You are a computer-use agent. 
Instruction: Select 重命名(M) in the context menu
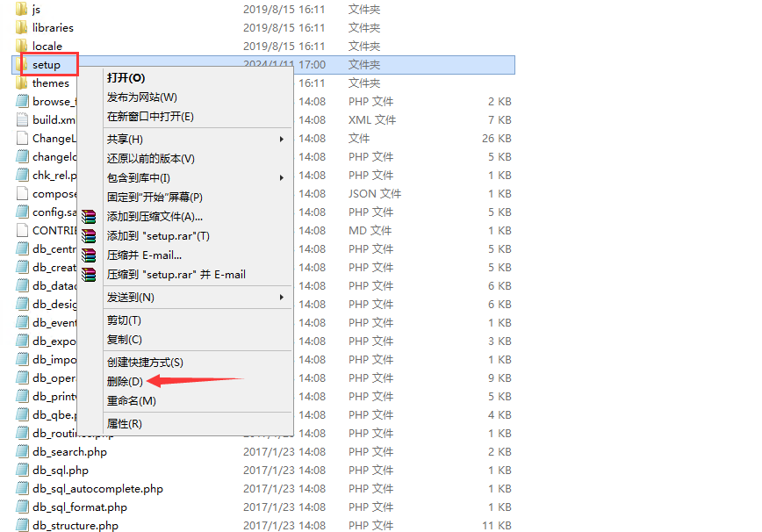coord(131,401)
